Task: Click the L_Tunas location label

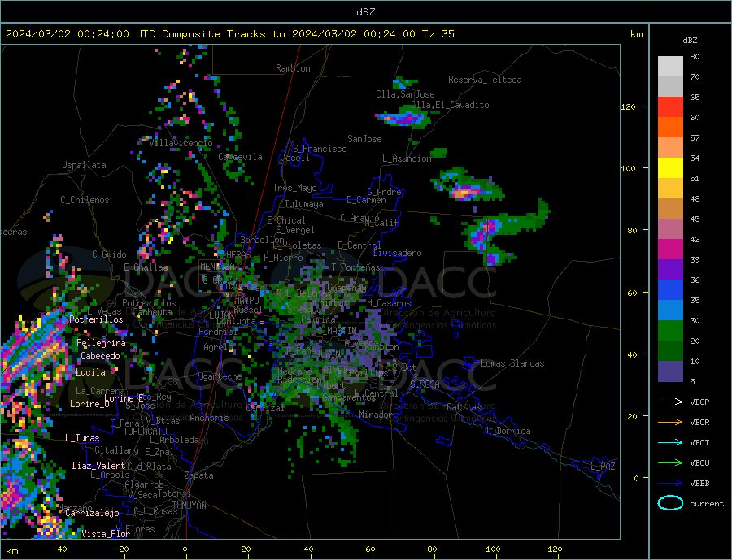Action: click(x=82, y=438)
